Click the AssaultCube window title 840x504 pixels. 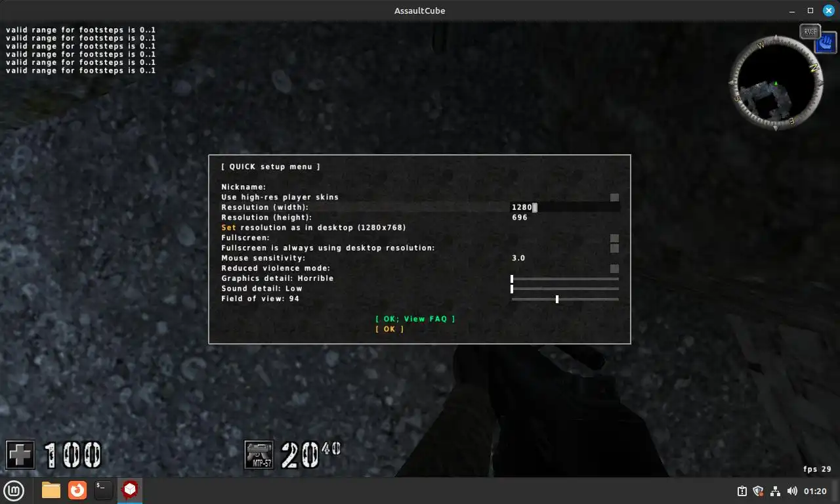[x=420, y=10]
